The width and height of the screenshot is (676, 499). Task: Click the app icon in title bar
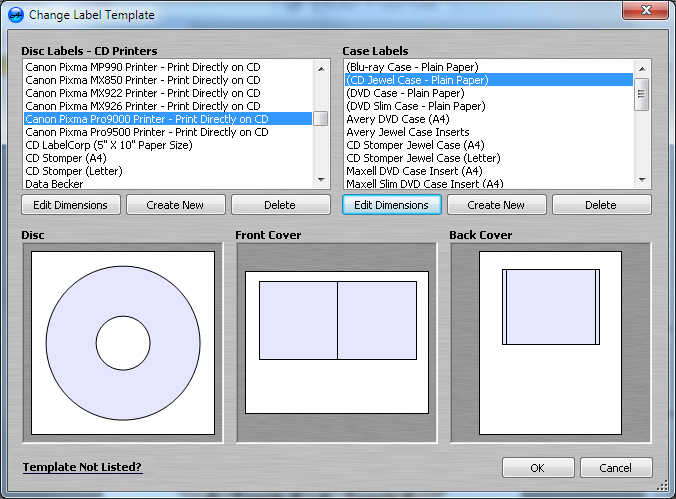coord(16,15)
